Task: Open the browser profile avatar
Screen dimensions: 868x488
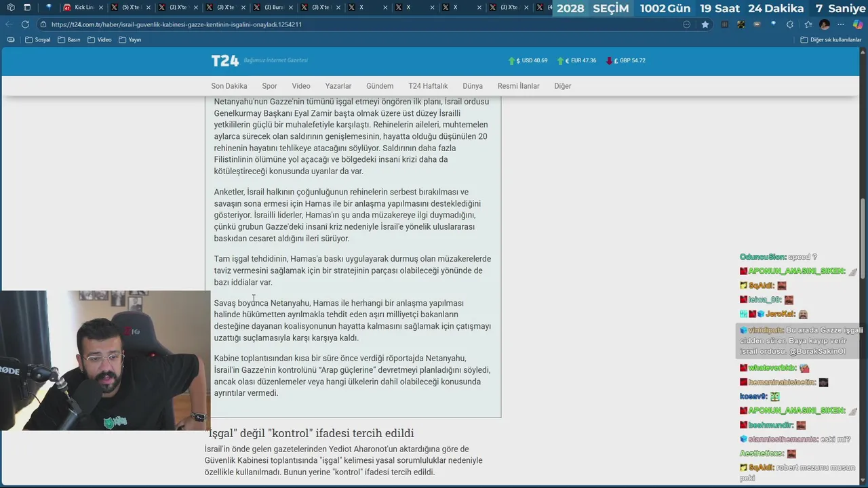Action: pos(824,24)
